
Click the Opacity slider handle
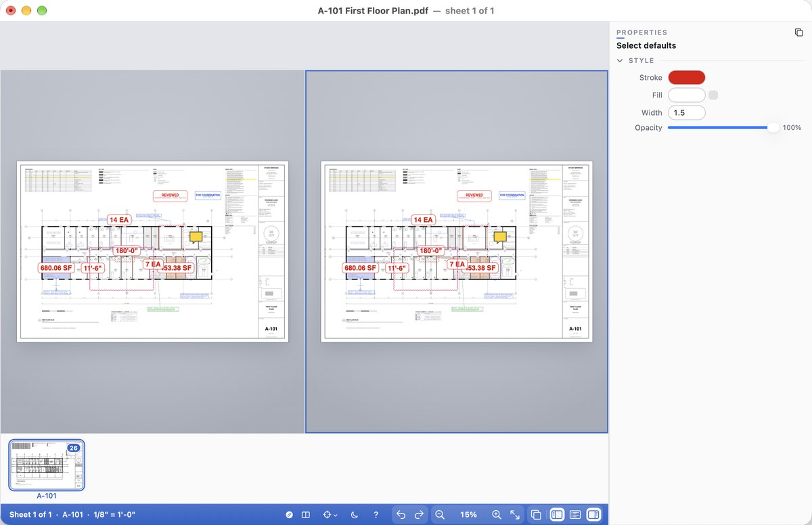coord(773,128)
